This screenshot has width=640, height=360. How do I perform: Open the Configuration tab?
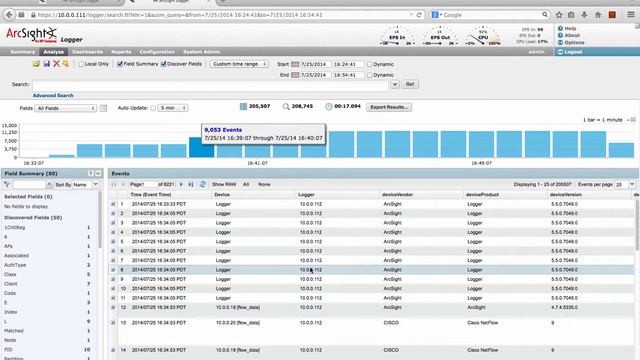point(157,52)
